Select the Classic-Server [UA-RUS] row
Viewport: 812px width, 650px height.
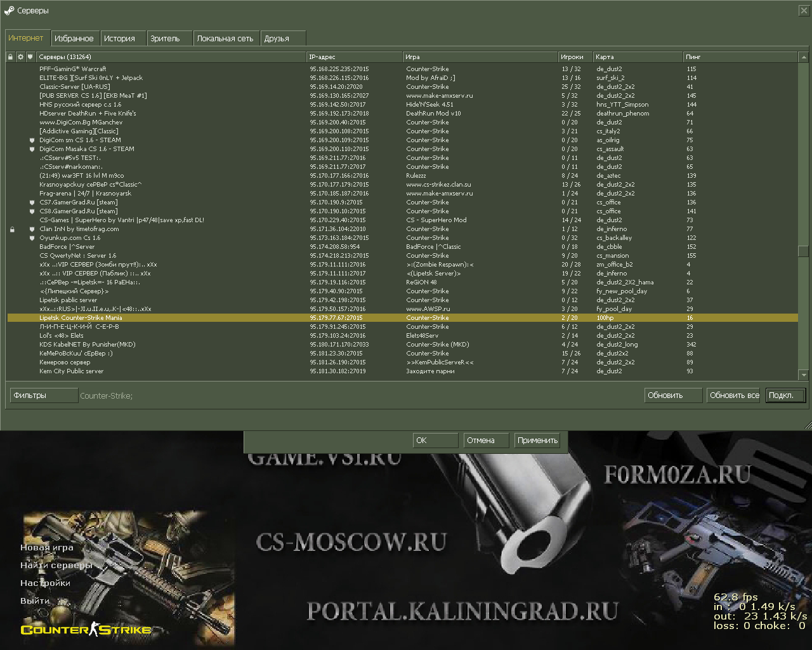pos(403,87)
